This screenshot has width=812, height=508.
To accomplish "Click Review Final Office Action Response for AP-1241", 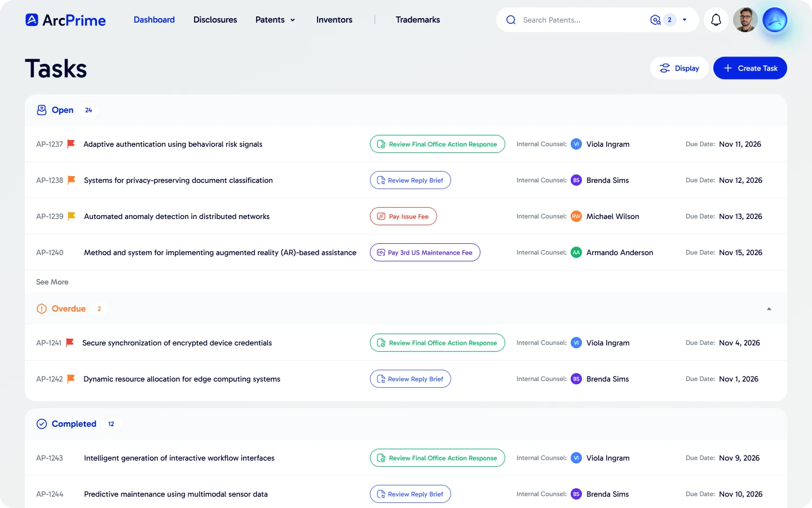I will pyautogui.click(x=438, y=343).
